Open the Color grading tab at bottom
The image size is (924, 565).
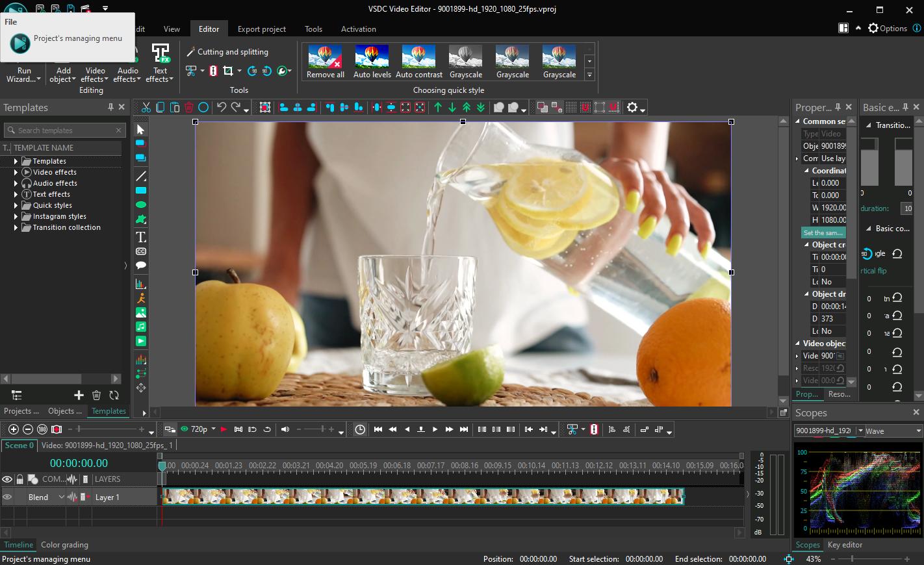point(64,545)
